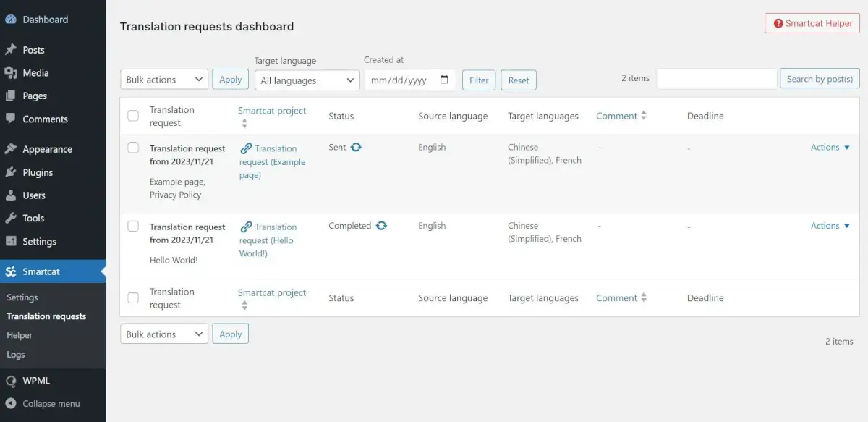Click the Search by post(s) button
Screen dimensions: 868x422
pos(820,79)
